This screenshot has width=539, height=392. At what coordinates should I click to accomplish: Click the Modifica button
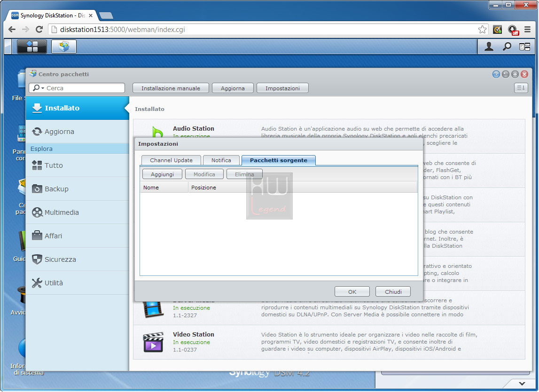204,174
